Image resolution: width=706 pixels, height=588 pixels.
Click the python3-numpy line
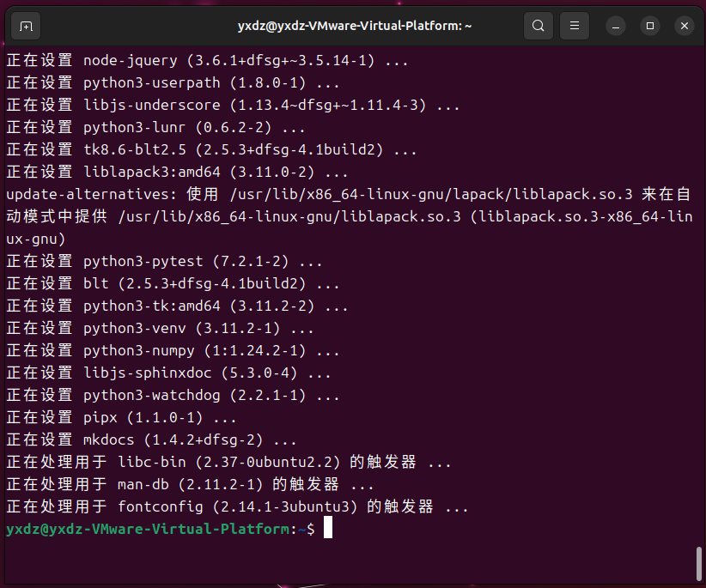173,350
